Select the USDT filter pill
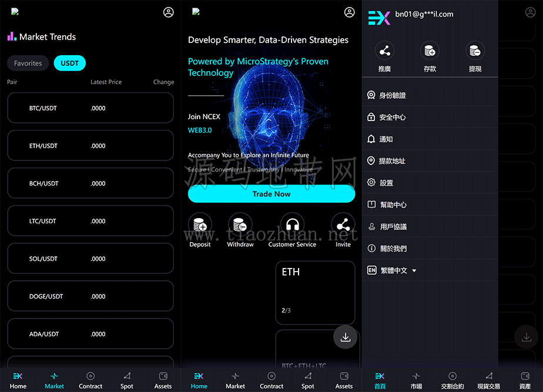 69,63
